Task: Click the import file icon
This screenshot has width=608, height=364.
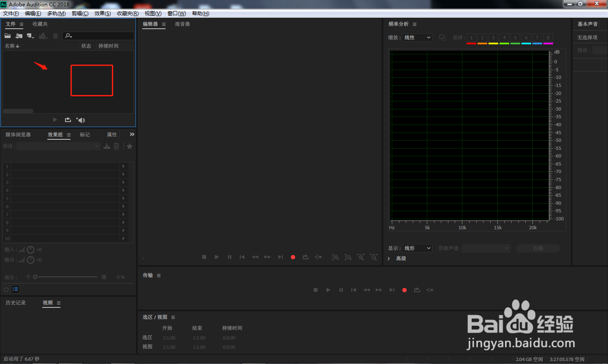Action: tap(19, 36)
